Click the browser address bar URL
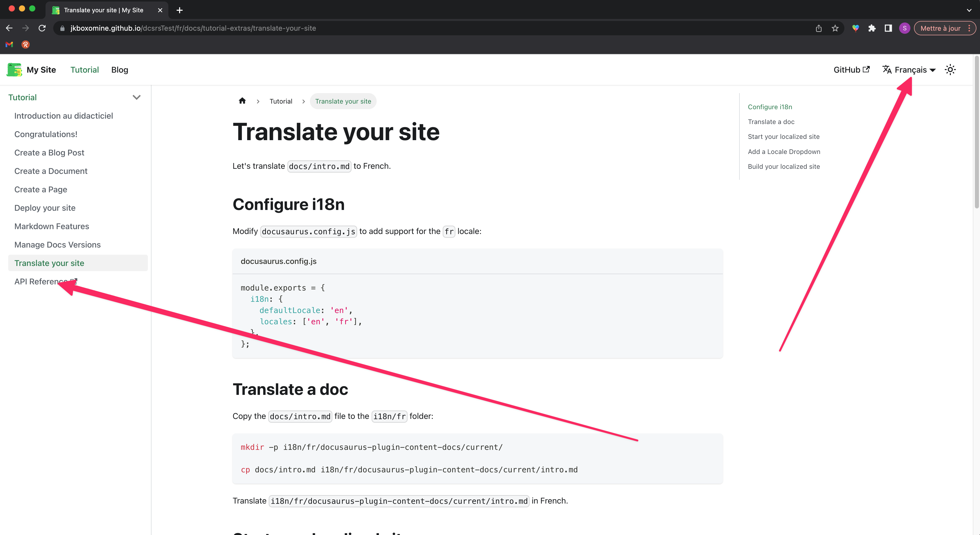 click(193, 28)
